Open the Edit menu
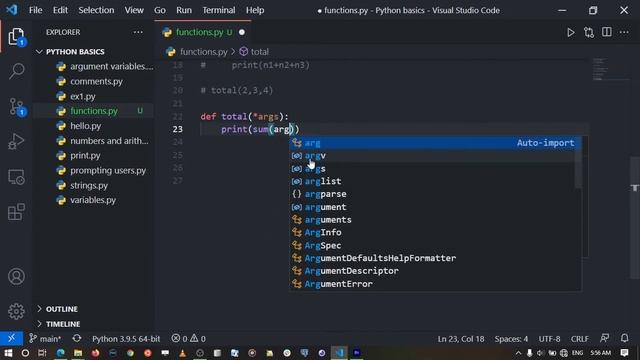The image size is (640, 360). click(x=60, y=10)
